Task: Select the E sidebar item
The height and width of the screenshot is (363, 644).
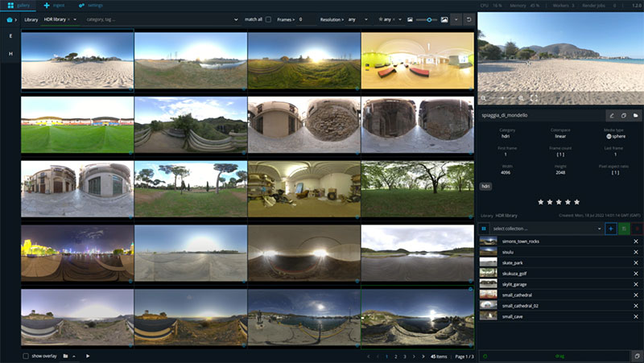Action: point(10,35)
